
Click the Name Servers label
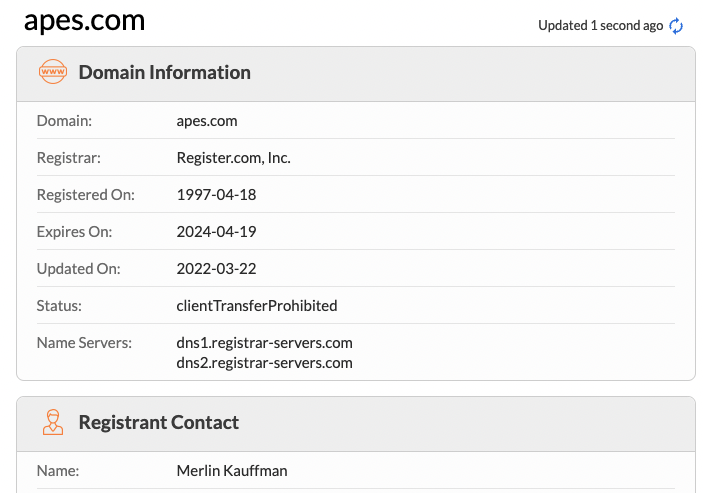[84, 343]
